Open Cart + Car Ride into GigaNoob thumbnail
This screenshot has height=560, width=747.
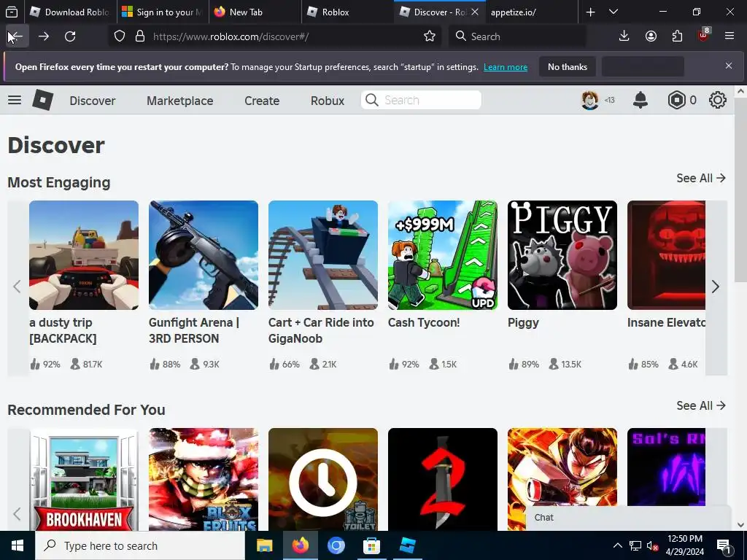click(323, 255)
